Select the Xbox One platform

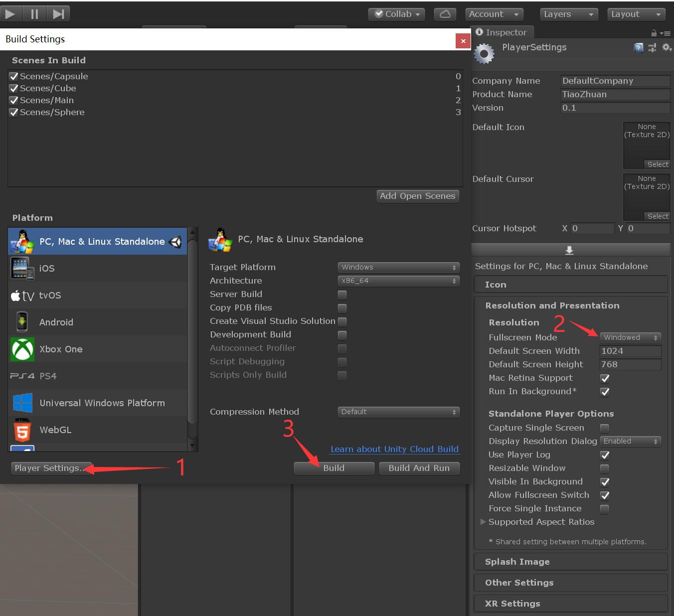click(x=98, y=349)
